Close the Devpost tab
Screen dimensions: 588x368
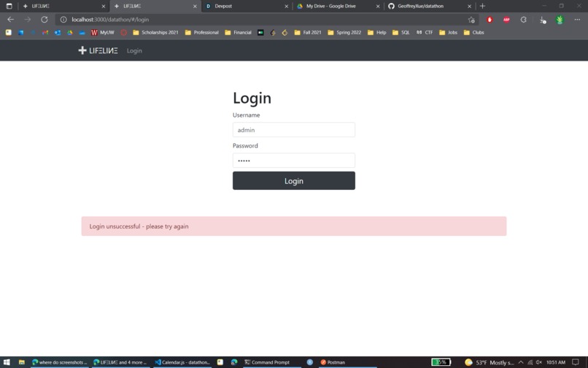point(287,7)
